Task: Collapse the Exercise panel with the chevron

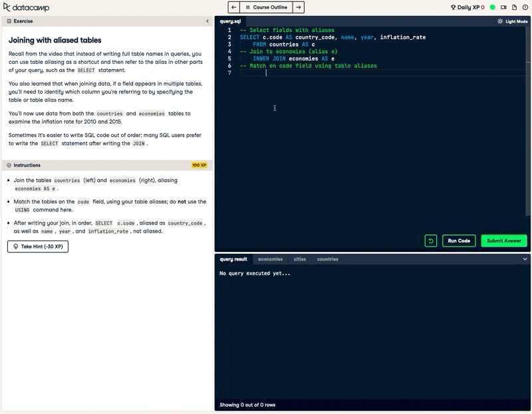Action: coord(207,21)
